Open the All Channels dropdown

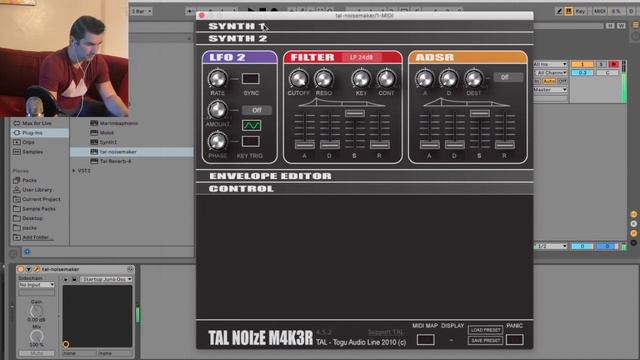point(550,73)
